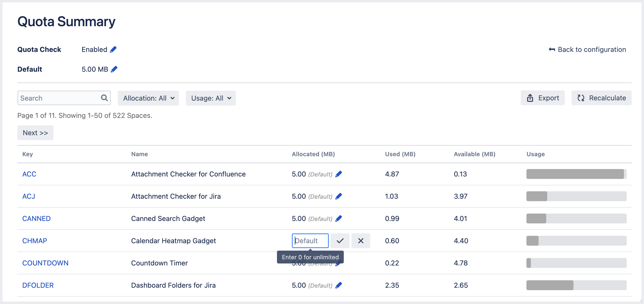Cancel the CHMAP quota edit

(361, 240)
